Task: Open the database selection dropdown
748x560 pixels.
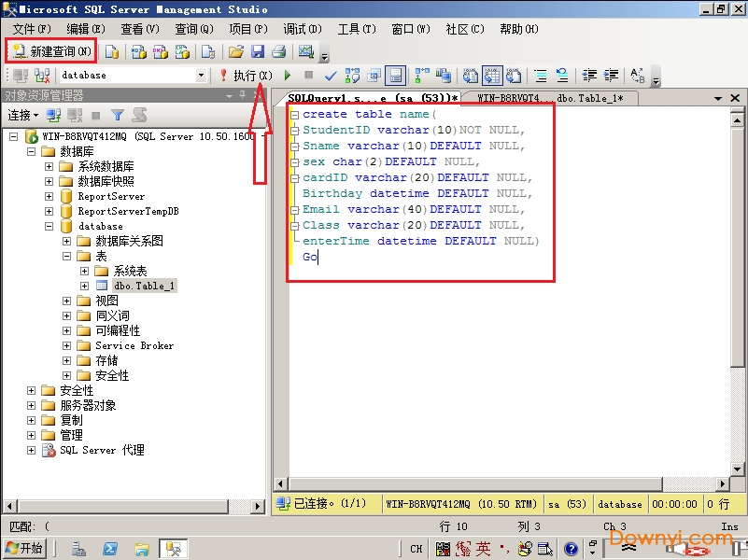Action: 201,76
